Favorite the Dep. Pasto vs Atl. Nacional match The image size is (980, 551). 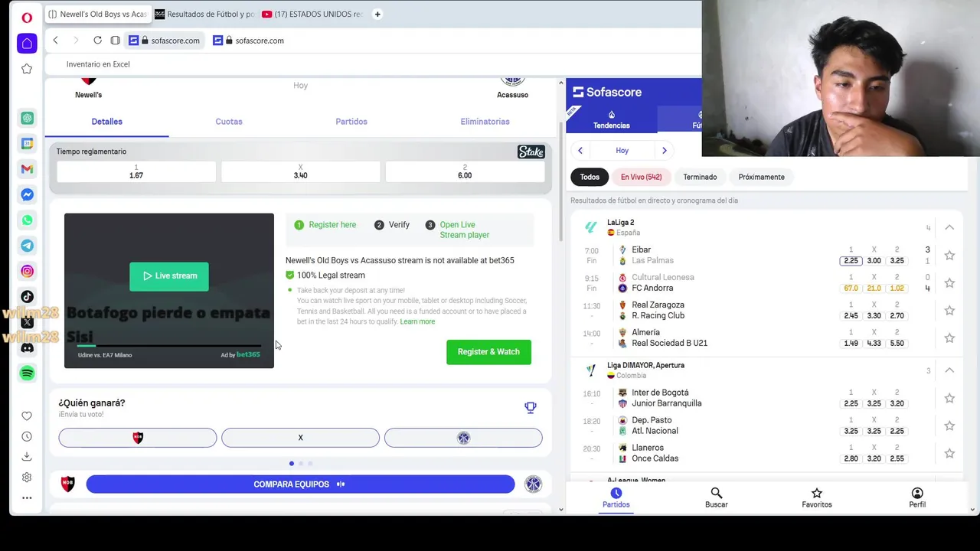[949, 426]
